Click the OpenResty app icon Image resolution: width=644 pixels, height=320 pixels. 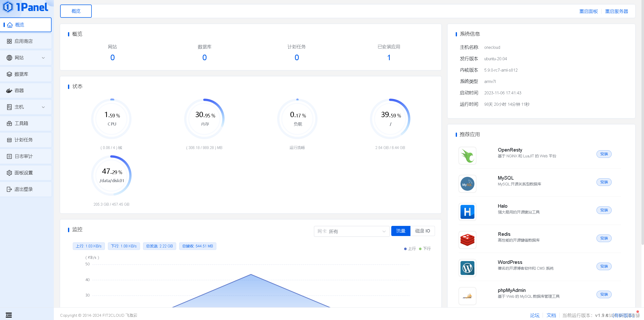[467, 156]
